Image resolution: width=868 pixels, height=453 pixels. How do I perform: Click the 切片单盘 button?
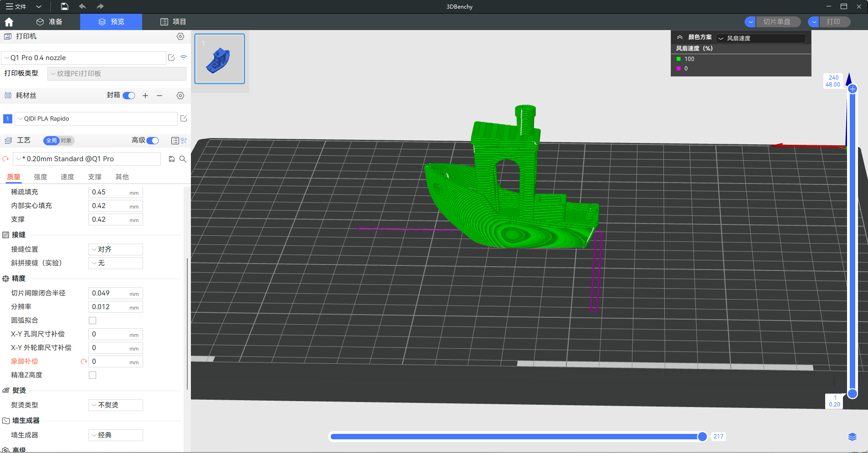click(777, 22)
